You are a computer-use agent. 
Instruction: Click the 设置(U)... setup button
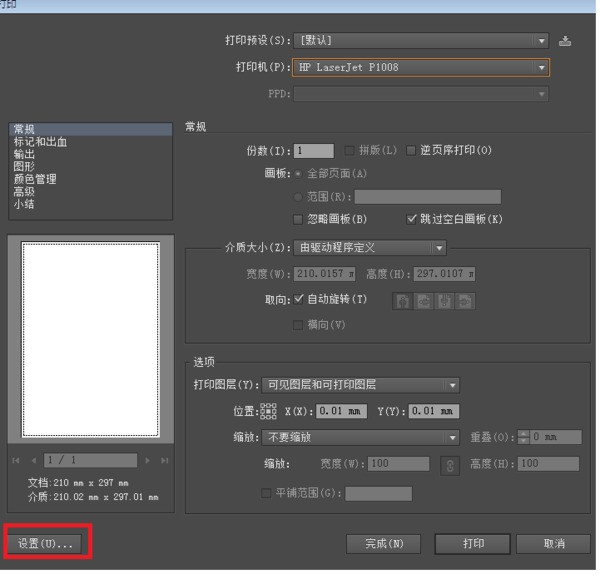point(47,543)
